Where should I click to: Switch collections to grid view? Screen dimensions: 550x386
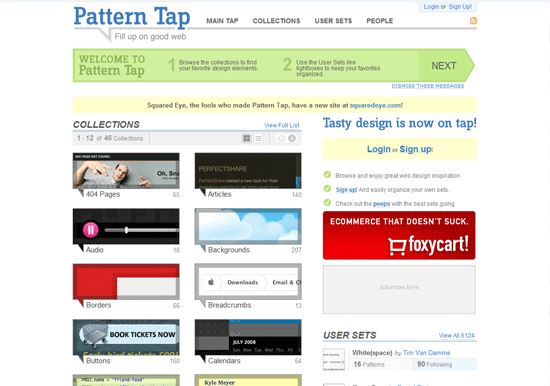(247, 138)
